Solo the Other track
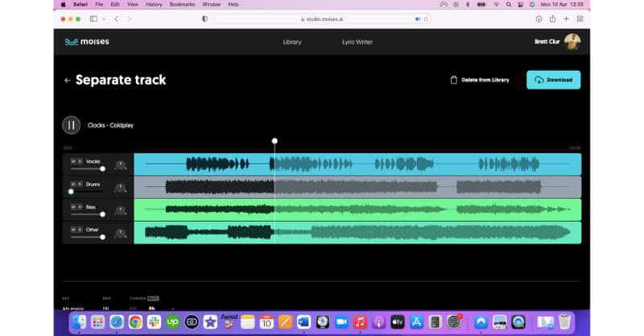644x336 pixels. (x=80, y=230)
